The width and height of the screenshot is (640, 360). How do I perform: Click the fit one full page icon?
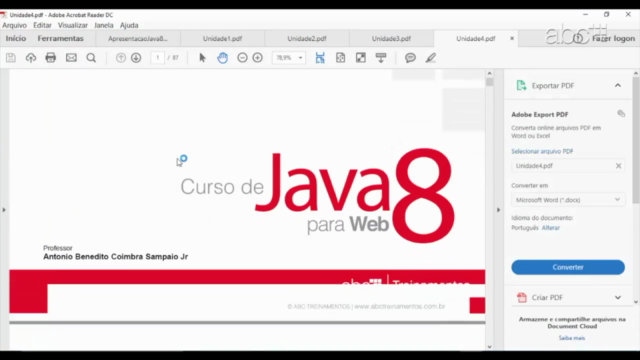pos(340,58)
